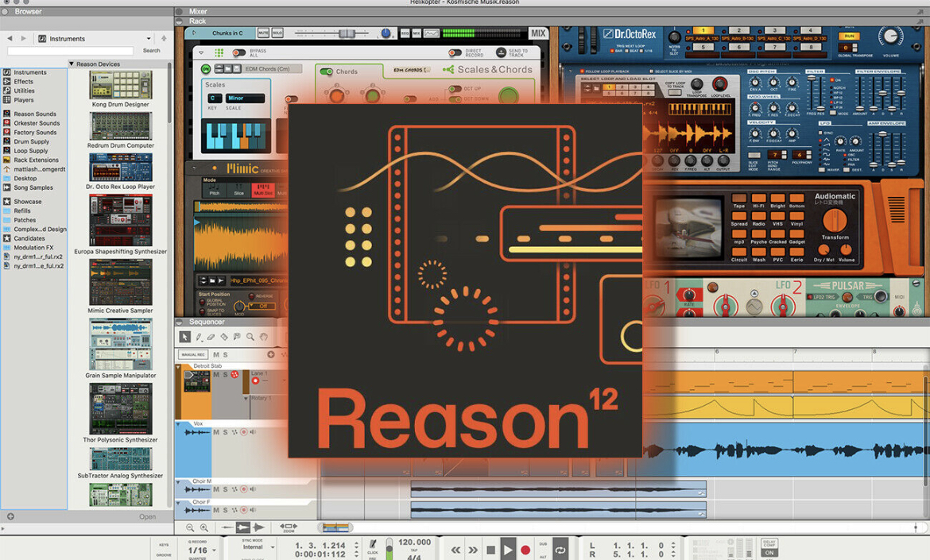Select the Hand tool in Sequencer toolbar

click(x=263, y=337)
